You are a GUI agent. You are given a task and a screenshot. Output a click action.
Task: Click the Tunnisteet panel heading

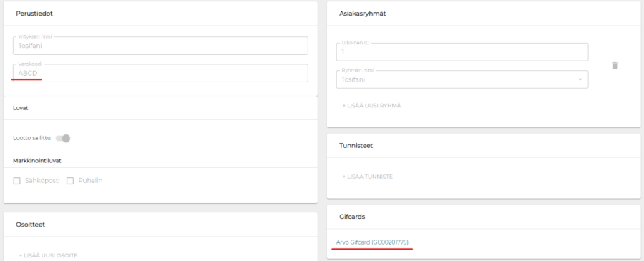pyautogui.click(x=356, y=146)
